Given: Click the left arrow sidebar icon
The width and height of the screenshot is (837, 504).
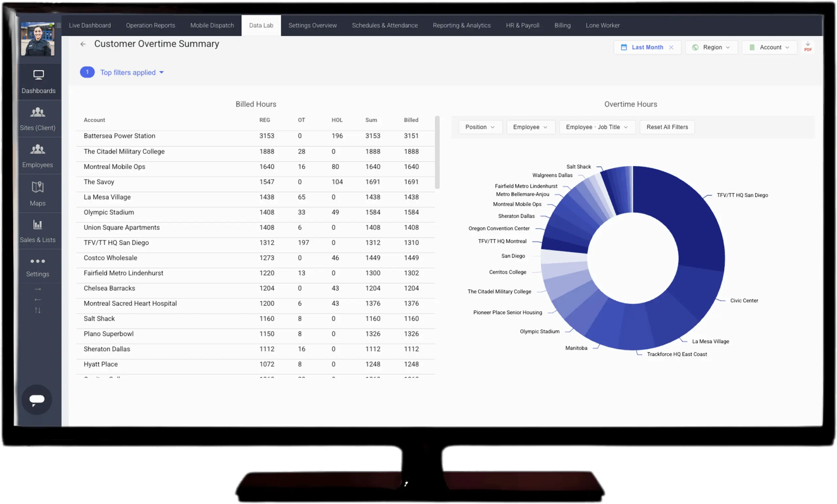Looking at the screenshot, I should point(38,299).
